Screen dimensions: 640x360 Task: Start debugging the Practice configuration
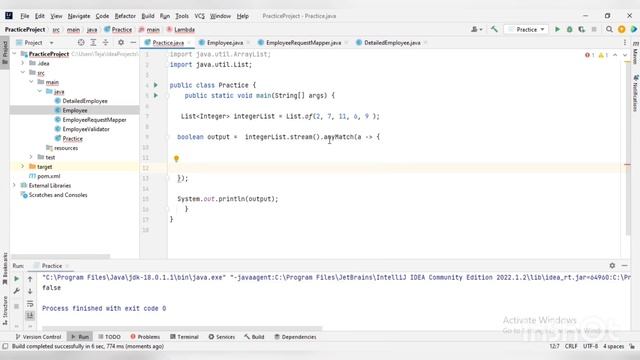(x=569, y=29)
